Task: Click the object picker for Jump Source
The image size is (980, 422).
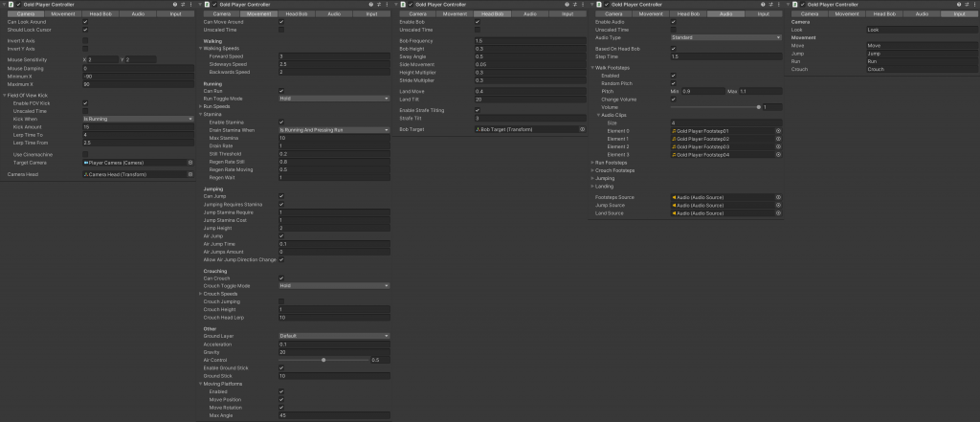Action: [778, 205]
